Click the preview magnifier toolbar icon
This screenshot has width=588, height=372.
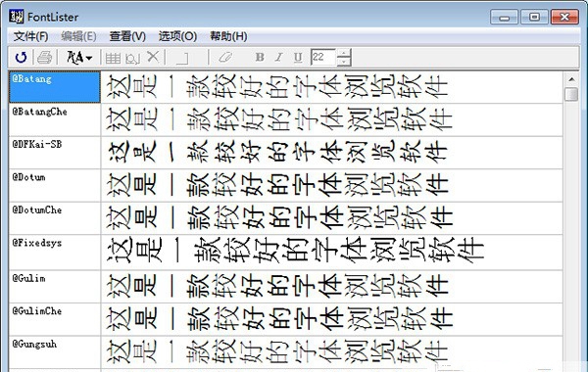coord(132,58)
